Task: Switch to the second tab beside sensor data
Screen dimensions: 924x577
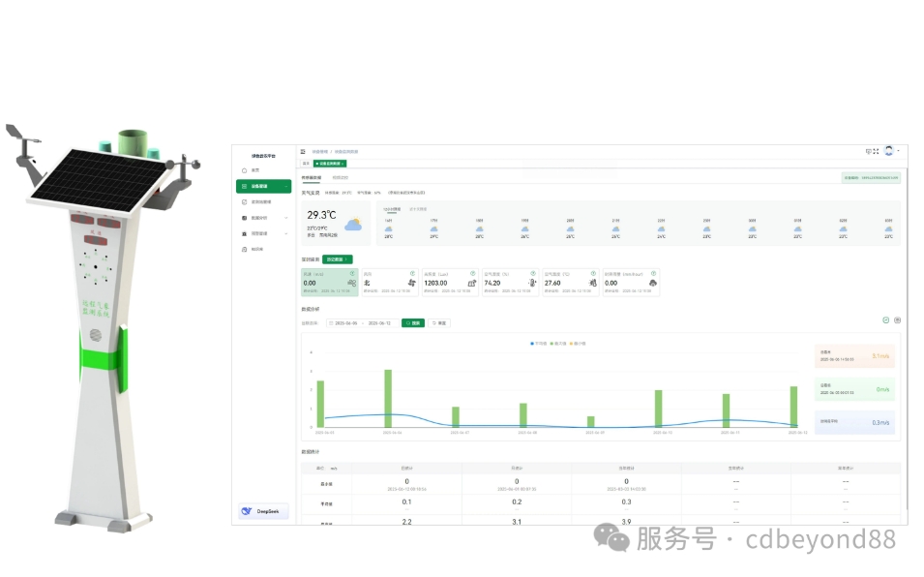Action: [x=341, y=177]
